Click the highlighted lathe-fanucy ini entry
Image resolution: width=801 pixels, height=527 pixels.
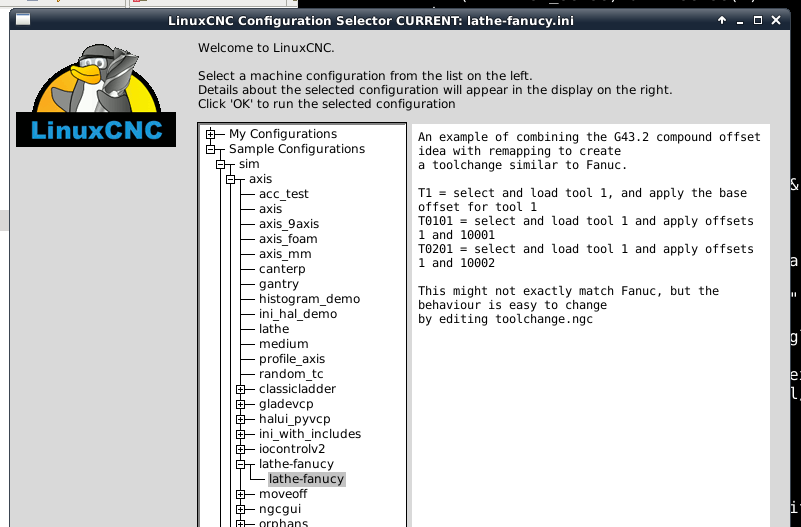coord(307,479)
